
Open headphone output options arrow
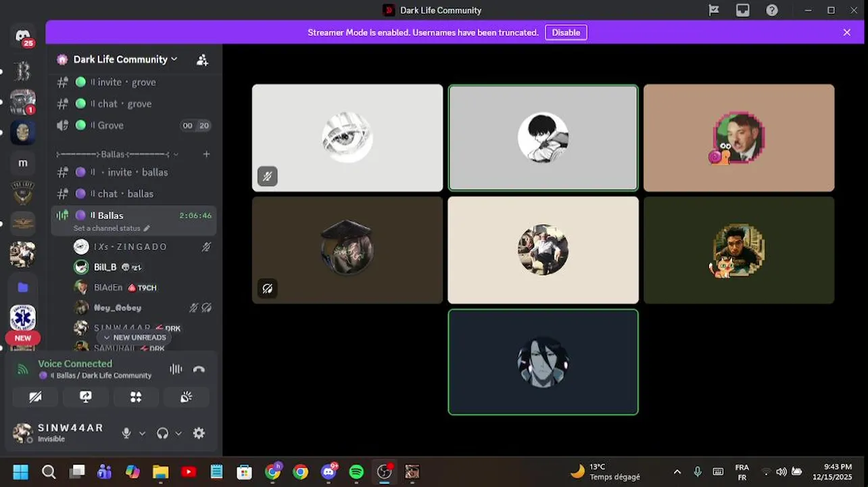[x=178, y=434]
